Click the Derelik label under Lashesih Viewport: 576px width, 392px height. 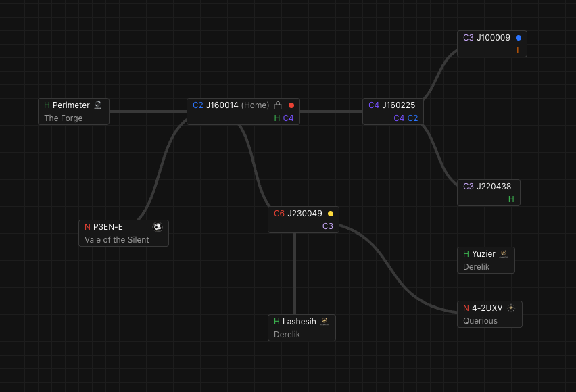[287, 335]
